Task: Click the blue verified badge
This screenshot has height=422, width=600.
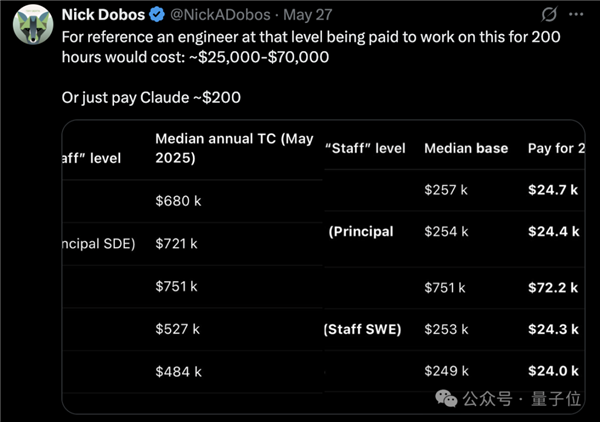Action: tap(157, 15)
